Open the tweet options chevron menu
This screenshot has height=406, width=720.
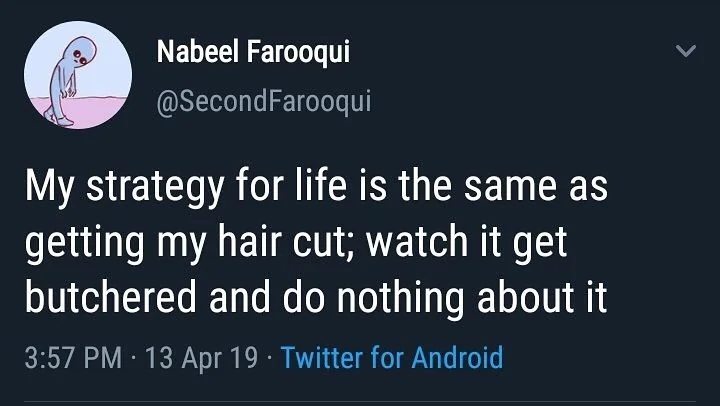point(686,50)
